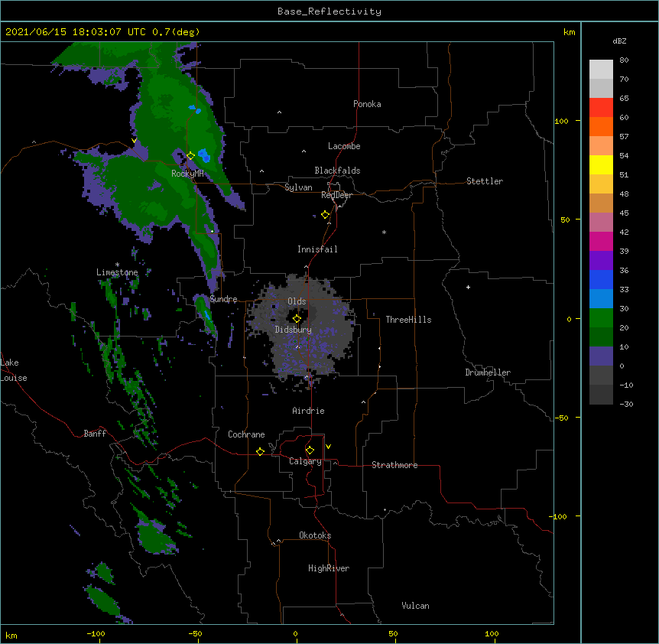This screenshot has width=659, height=644.
Task: Click the Okotoks label
Action: coord(315,535)
